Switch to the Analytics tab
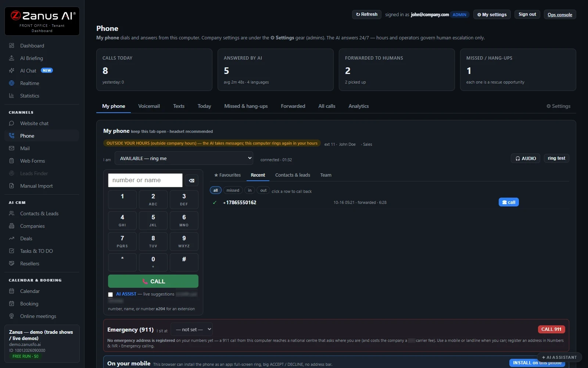588x368 pixels. 359,106
